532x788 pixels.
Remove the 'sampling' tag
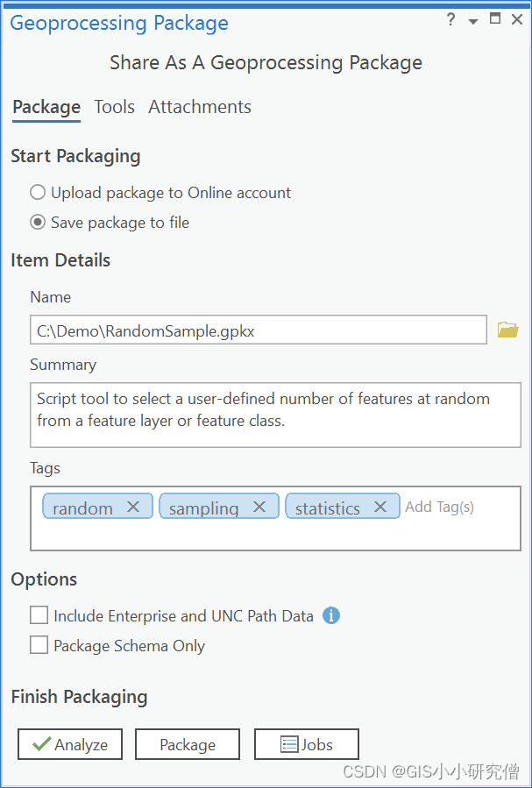pyautogui.click(x=259, y=507)
